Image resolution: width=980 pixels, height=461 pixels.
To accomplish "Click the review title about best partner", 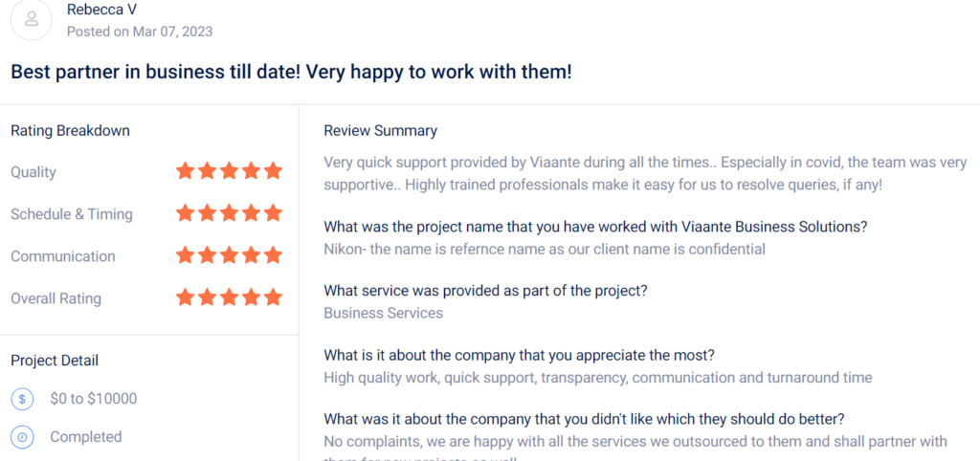I will 291,72.
